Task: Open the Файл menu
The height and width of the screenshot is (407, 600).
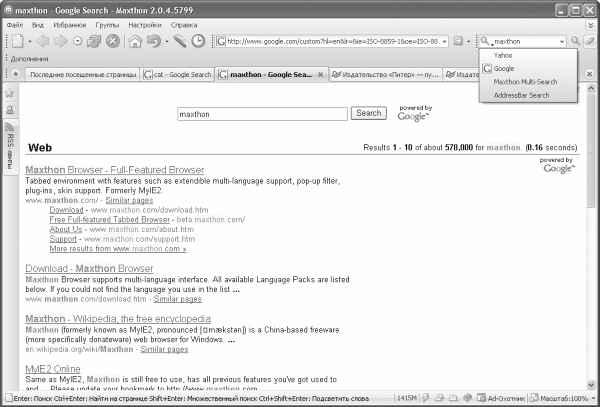Action: [x=15, y=25]
